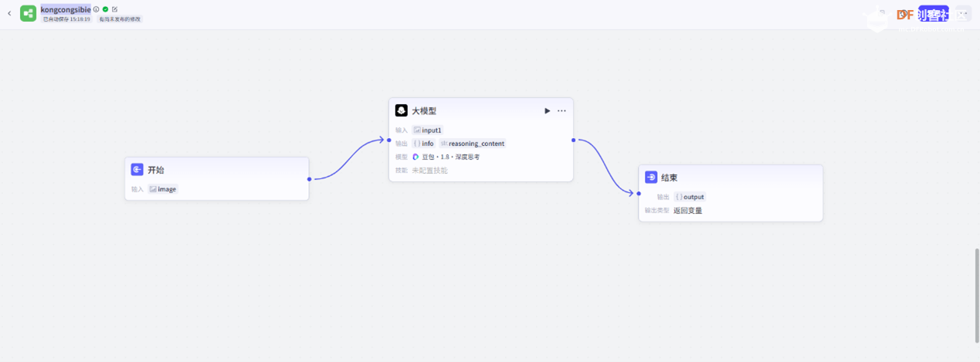
Task: Click the reasoning_content output tag
Action: click(473, 144)
